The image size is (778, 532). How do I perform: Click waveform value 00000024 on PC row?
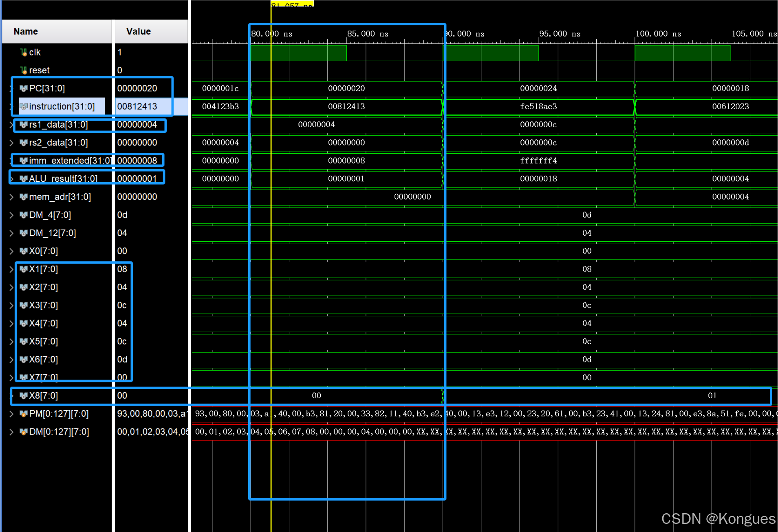pyautogui.click(x=538, y=88)
